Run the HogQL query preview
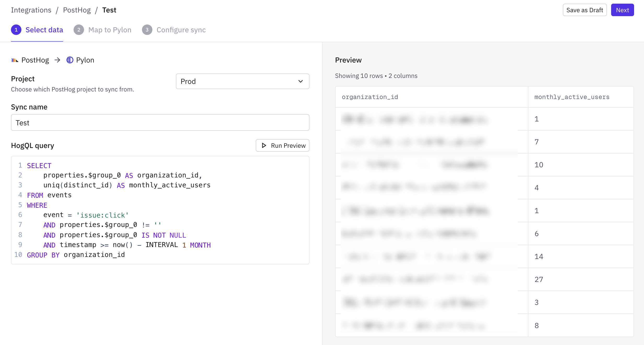Screen dimensions: 644x345 click(283, 145)
